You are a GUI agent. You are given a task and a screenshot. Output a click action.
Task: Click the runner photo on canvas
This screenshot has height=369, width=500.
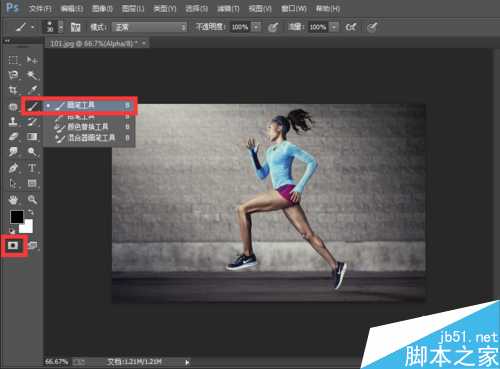268,203
